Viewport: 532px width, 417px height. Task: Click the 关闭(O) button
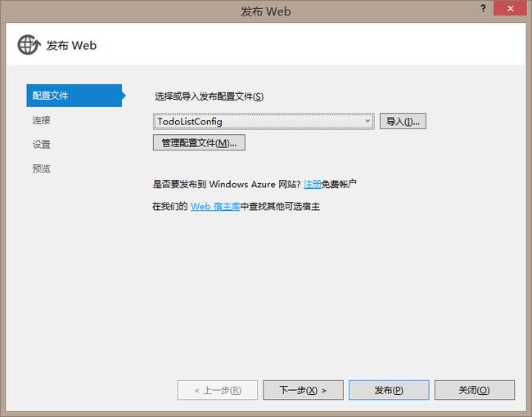pos(475,390)
